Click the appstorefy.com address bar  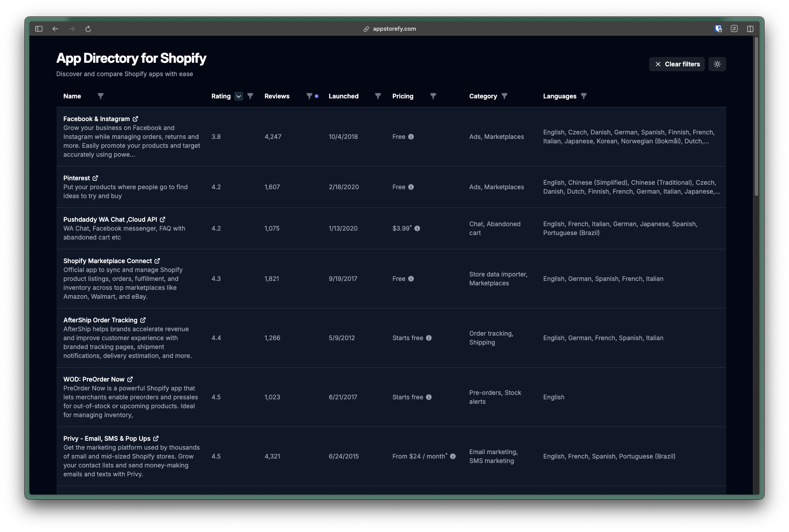[394, 28]
